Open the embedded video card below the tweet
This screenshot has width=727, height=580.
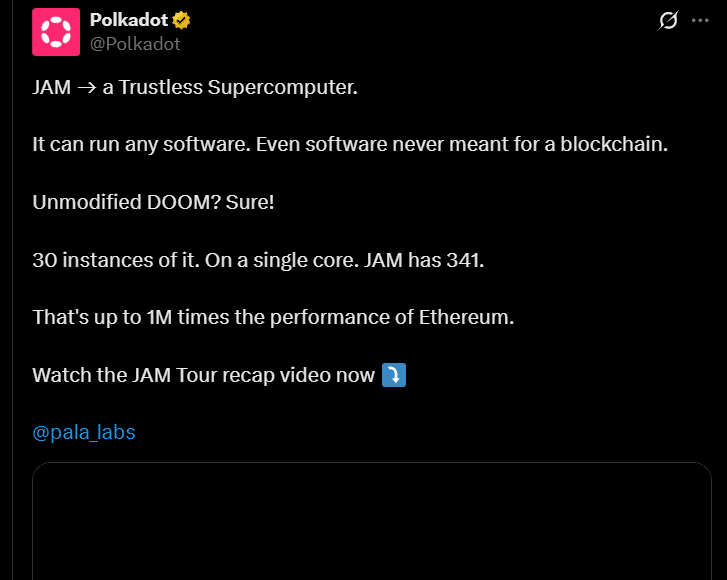point(372,521)
